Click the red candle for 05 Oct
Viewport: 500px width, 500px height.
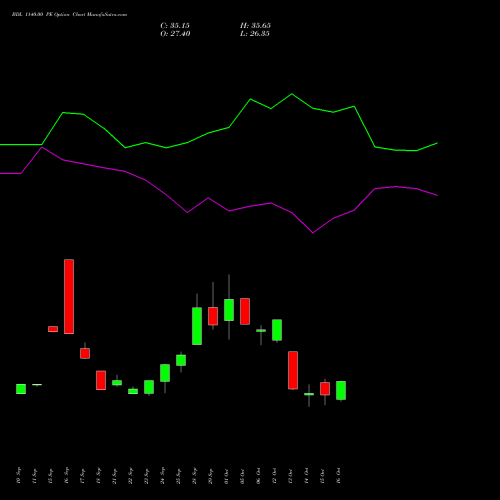coord(245,311)
